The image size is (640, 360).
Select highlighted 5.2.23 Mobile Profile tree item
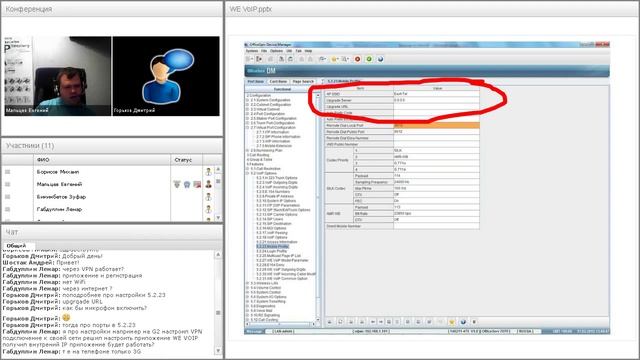pos(272,247)
